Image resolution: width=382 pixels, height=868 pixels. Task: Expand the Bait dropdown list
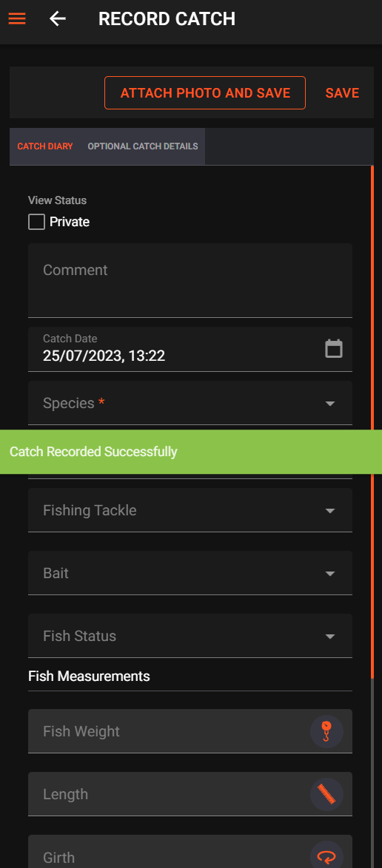[190, 573]
